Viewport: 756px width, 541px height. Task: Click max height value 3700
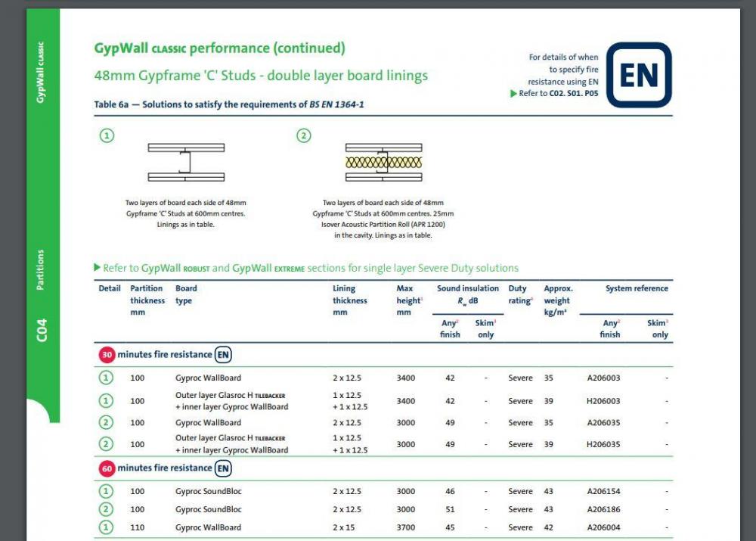(405, 527)
